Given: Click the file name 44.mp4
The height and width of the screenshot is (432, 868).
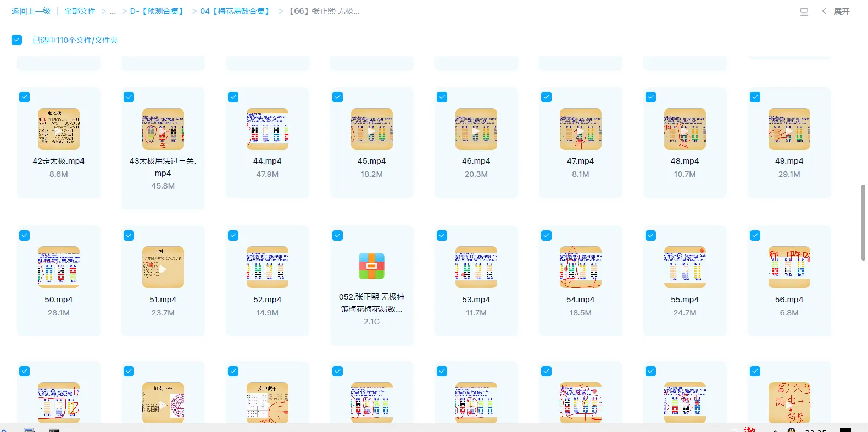Looking at the screenshot, I should click(268, 161).
